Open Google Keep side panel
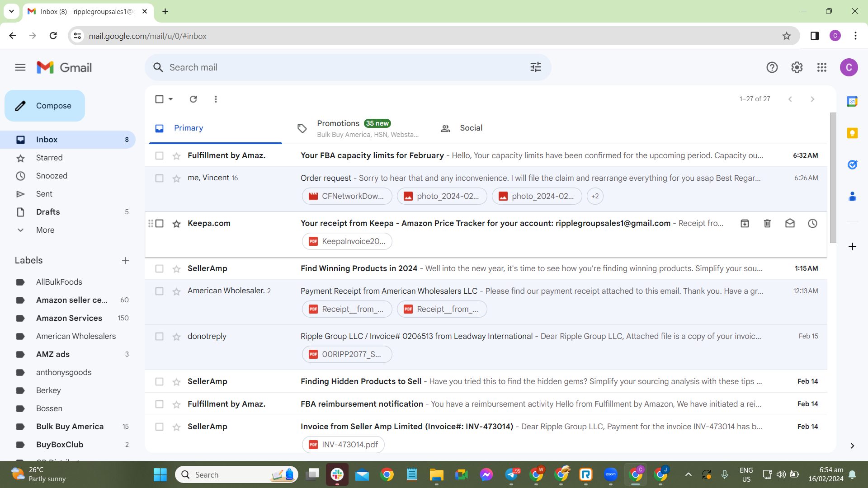Viewport: 868px width, 488px height. (852, 133)
